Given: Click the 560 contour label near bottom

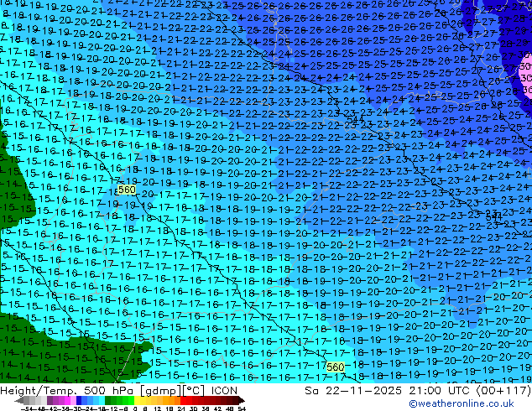Looking at the screenshot, I should pyautogui.click(x=335, y=367).
